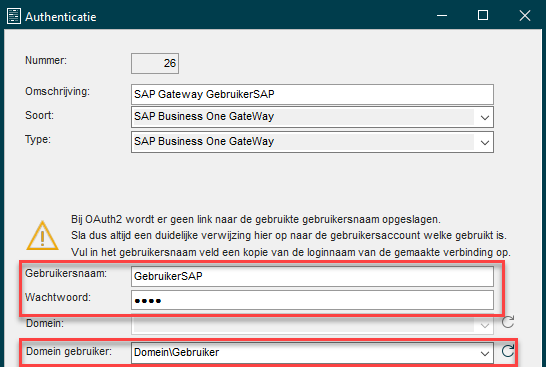The height and width of the screenshot is (367, 546).
Task: Click the Soort field's 'SAP Business One GateWay' text
Action: [x=204, y=116]
